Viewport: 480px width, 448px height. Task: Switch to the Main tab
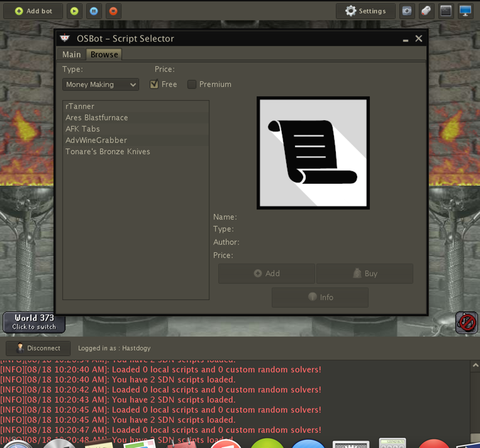pos(72,55)
